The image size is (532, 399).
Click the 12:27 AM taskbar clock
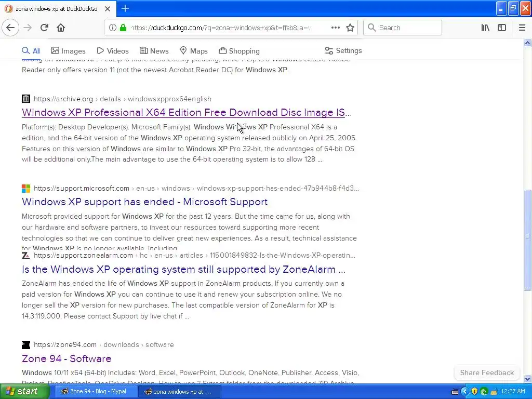pos(513,392)
